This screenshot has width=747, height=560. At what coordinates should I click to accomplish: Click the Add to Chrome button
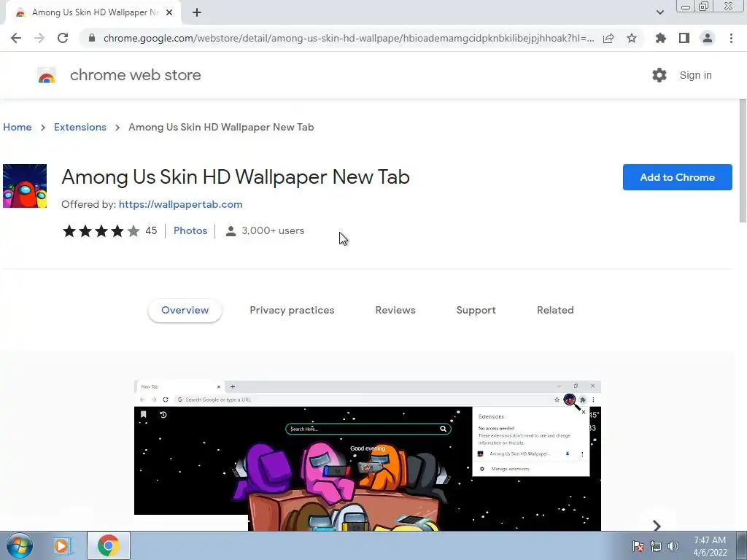click(x=678, y=177)
